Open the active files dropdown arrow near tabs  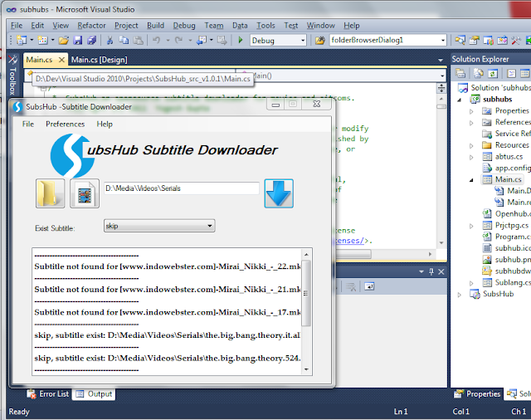(x=441, y=61)
